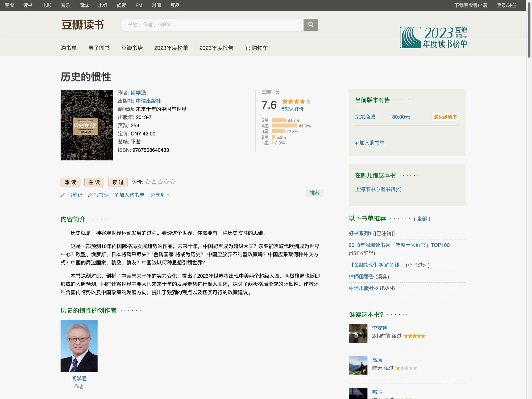Rate the book three stars
This screenshot has width=532, height=399.
tap(160, 182)
